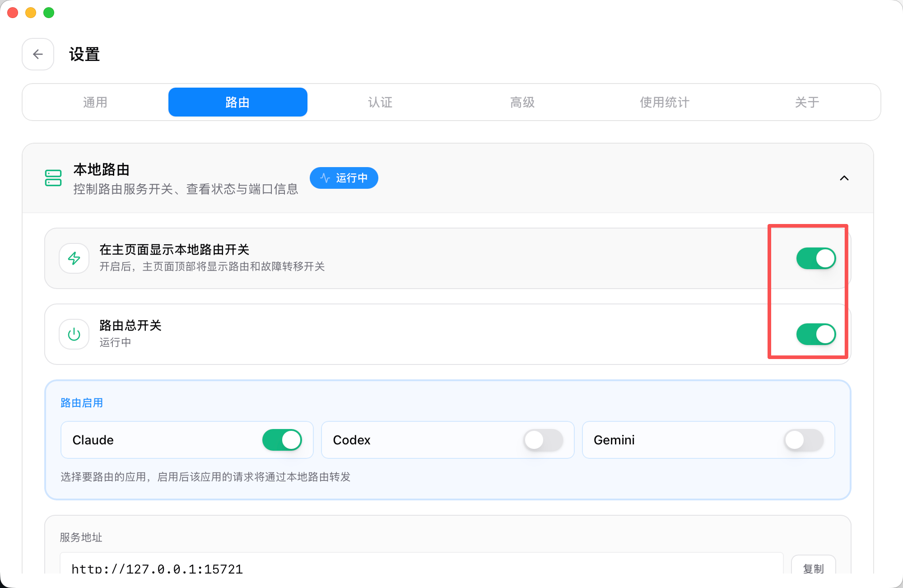Click the local routing server icon
Screen dimensions: 903x588
coord(53,178)
